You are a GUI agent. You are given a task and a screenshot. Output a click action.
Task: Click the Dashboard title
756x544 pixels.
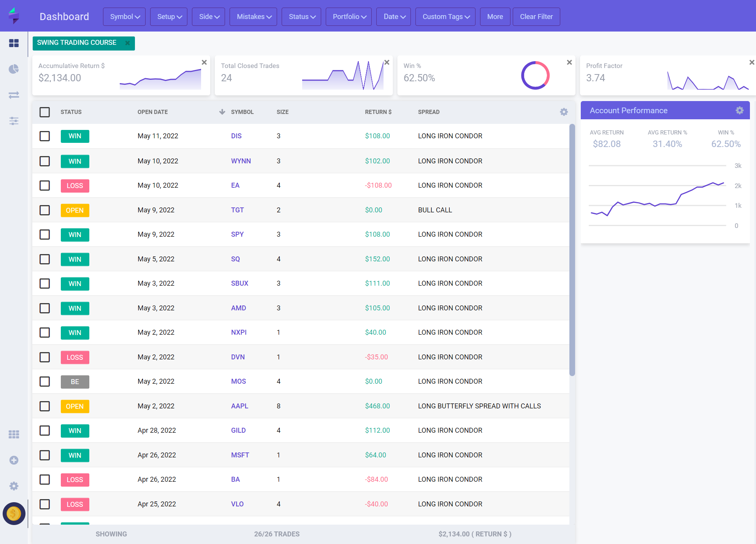point(64,17)
